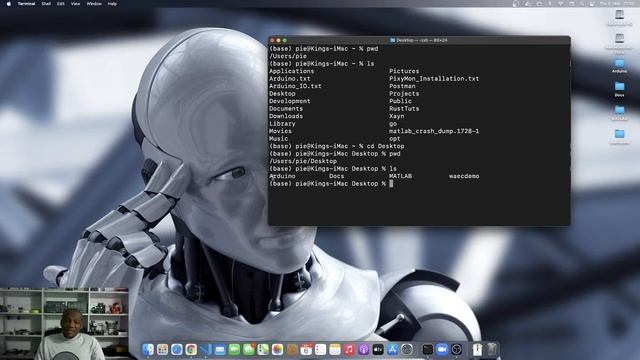Click "Projects" in the Terminal listing
Viewport: 640px width, 360px height.
click(404, 93)
